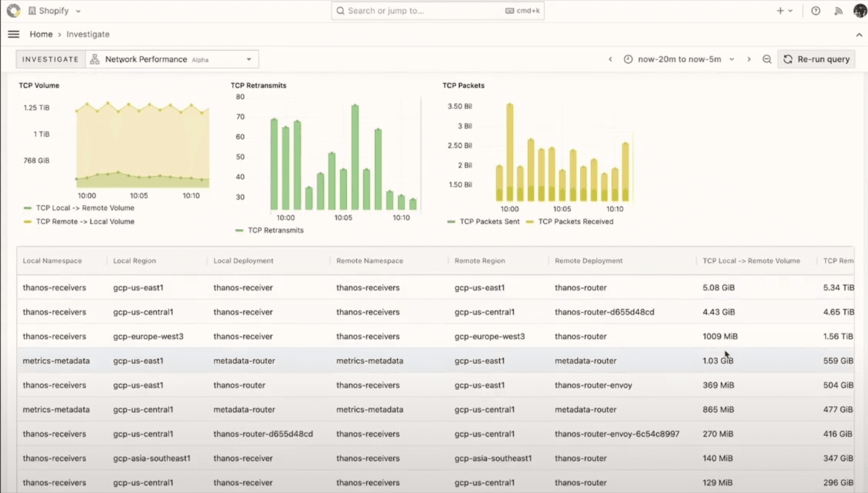This screenshot has height=493, width=868.
Task: Click the Re-run query button
Action: pos(816,59)
